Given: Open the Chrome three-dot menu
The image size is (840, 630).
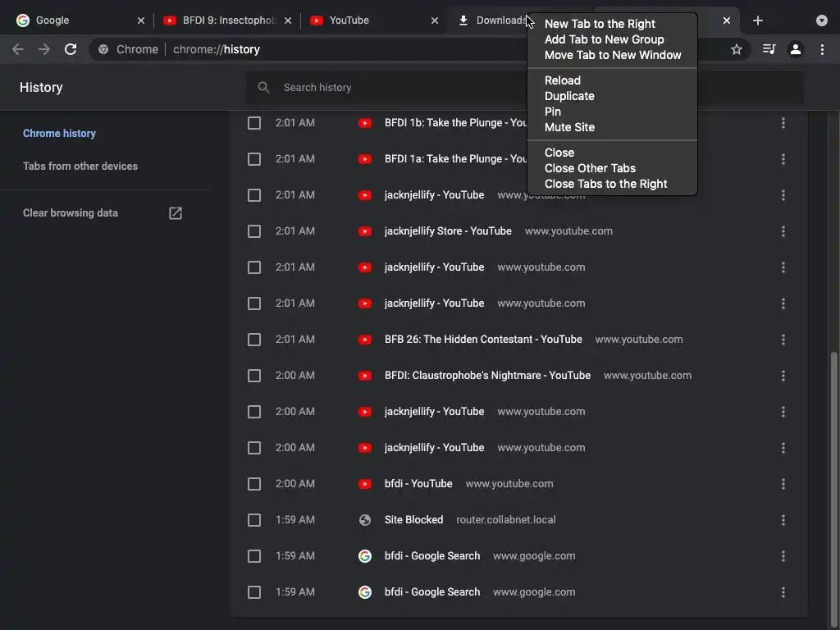Looking at the screenshot, I should (822, 49).
